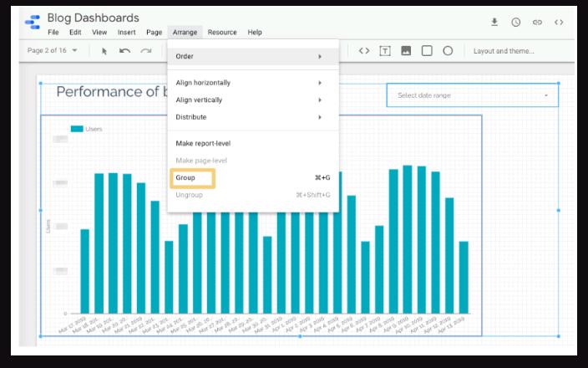Screen dimensions: 588x368
Task: Select the Apr 13, 2019 bar
Action: (x=464, y=277)
